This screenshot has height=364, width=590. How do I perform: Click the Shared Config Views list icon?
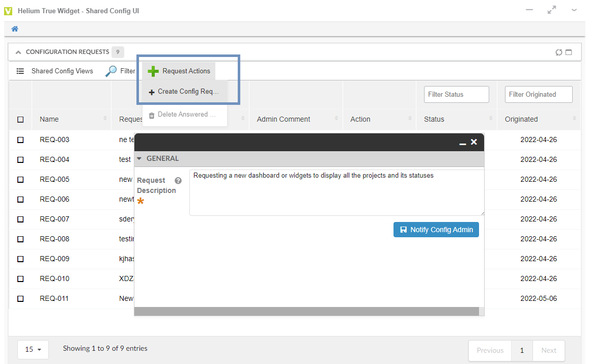tap(20, 71)
